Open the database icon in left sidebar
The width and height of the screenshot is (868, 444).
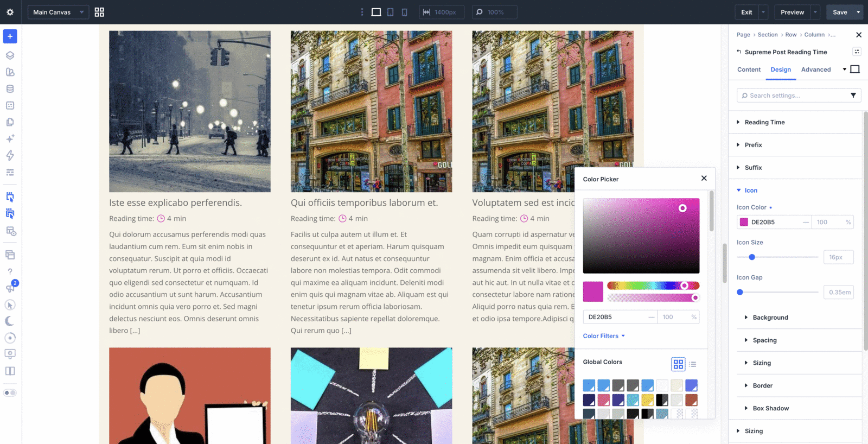[10, 89]
